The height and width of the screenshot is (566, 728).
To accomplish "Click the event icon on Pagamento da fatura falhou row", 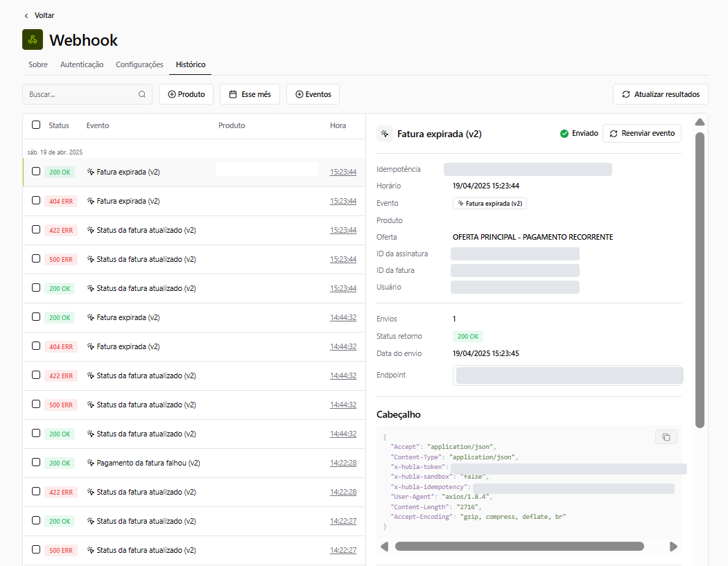I will click(91, 463).
